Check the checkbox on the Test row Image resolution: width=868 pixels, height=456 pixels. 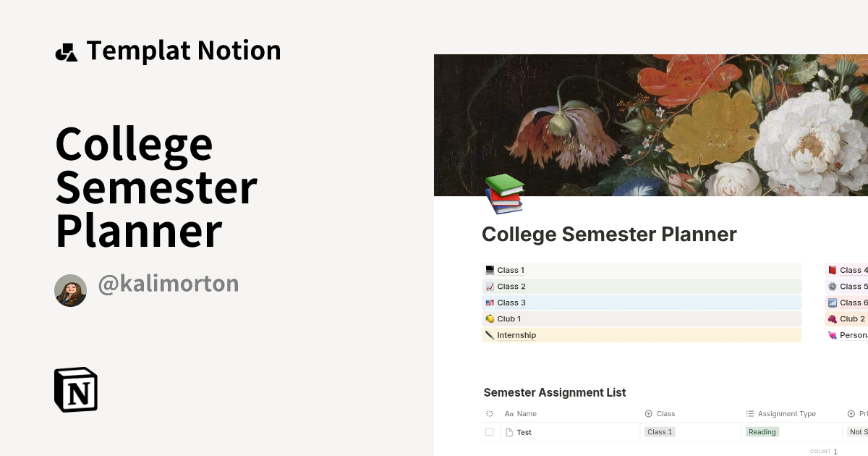pos(489,431)
